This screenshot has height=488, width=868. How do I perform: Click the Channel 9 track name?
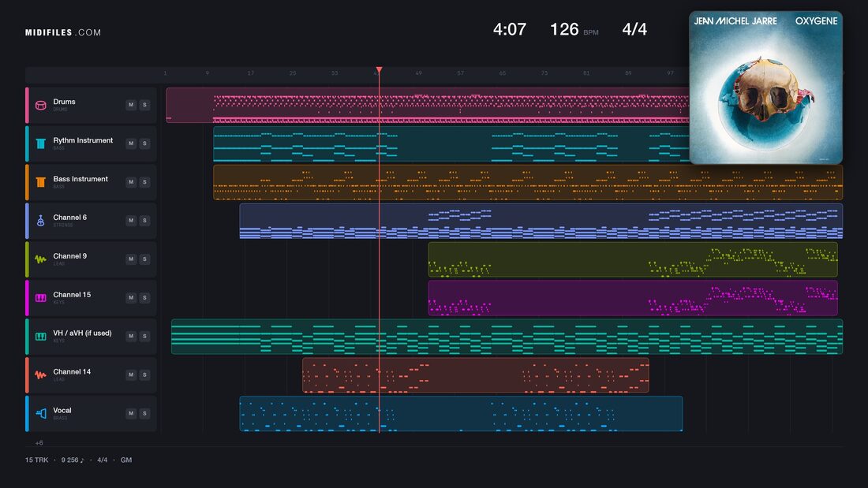click(x=69, y=256)
